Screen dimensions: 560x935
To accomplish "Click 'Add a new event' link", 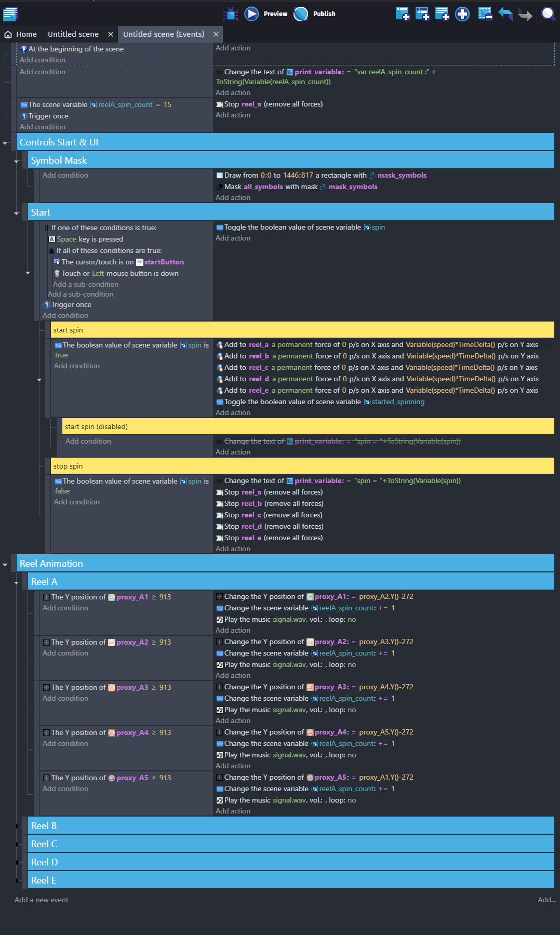I will [x=42, y=900].
